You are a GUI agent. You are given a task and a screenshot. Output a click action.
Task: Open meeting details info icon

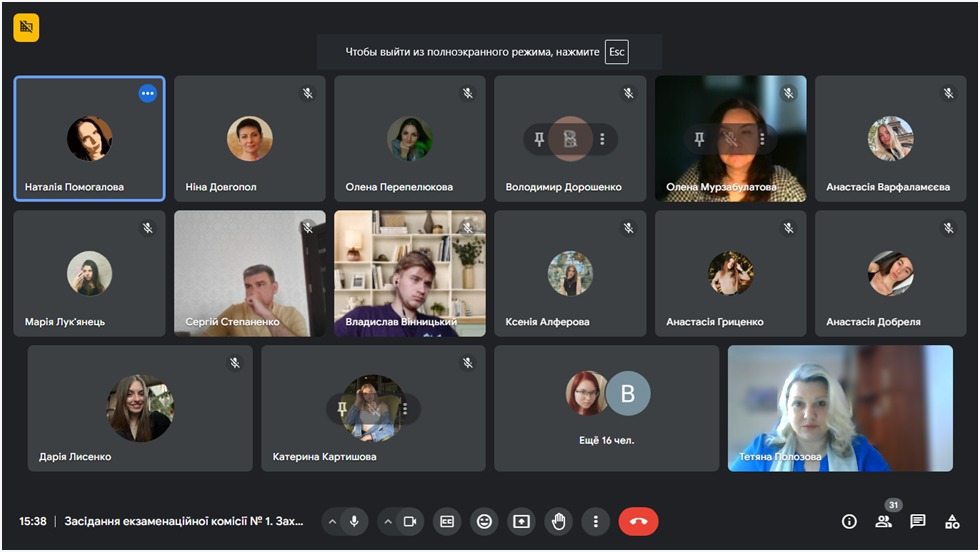(849, 521)
